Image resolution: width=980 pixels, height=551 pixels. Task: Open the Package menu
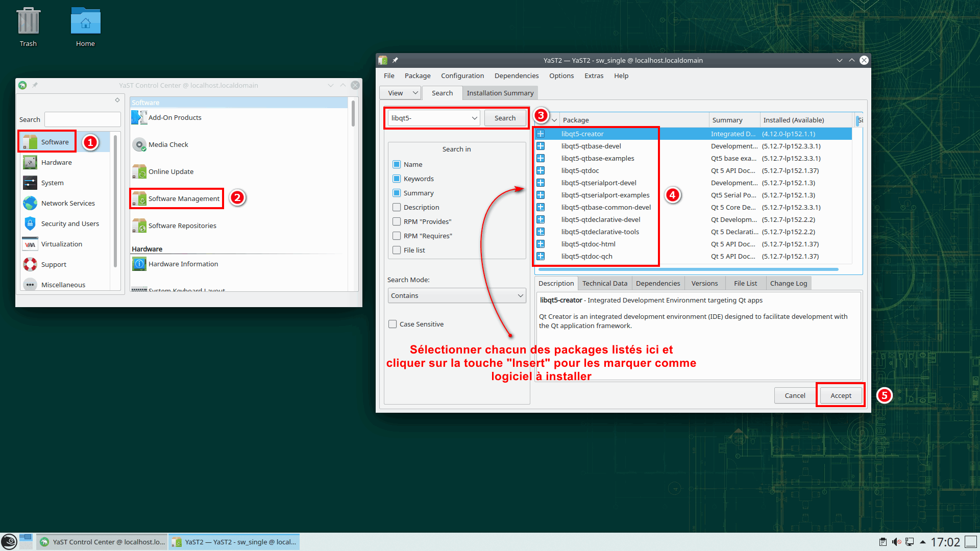tap(418, 76)
